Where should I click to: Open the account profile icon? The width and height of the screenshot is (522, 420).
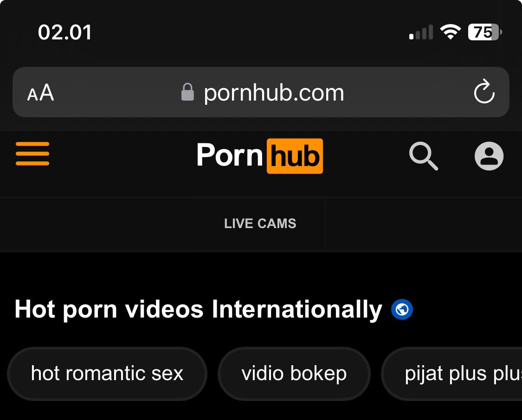click(x=489, y=156)
